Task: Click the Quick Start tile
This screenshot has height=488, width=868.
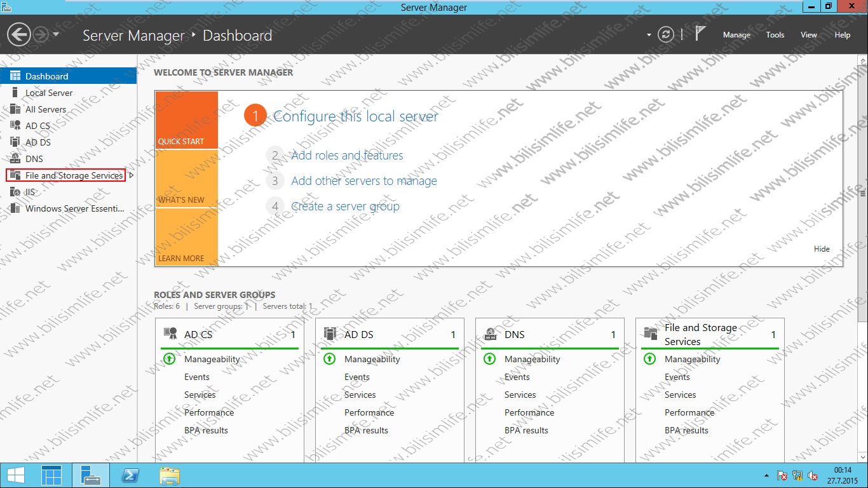Action: click(x=186, y=120)
